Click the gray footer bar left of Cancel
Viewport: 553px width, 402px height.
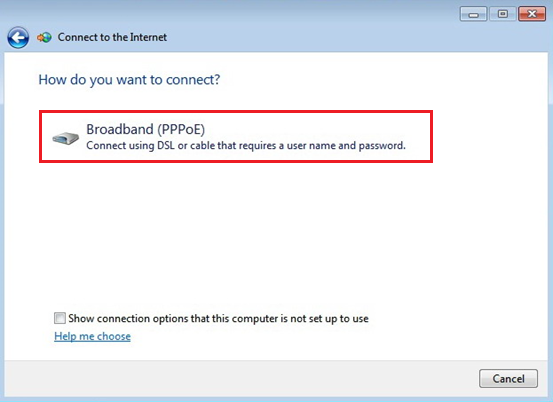pyautogui.click(x=240, y=379)
